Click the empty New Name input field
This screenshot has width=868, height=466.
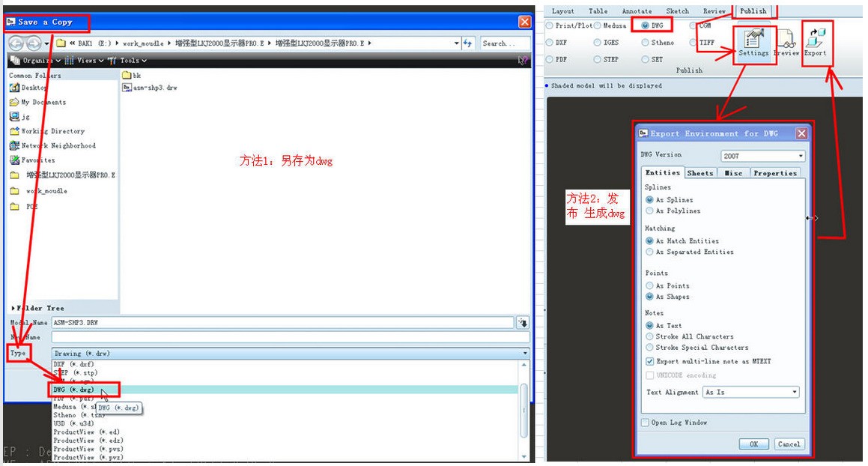coord(291,337)
